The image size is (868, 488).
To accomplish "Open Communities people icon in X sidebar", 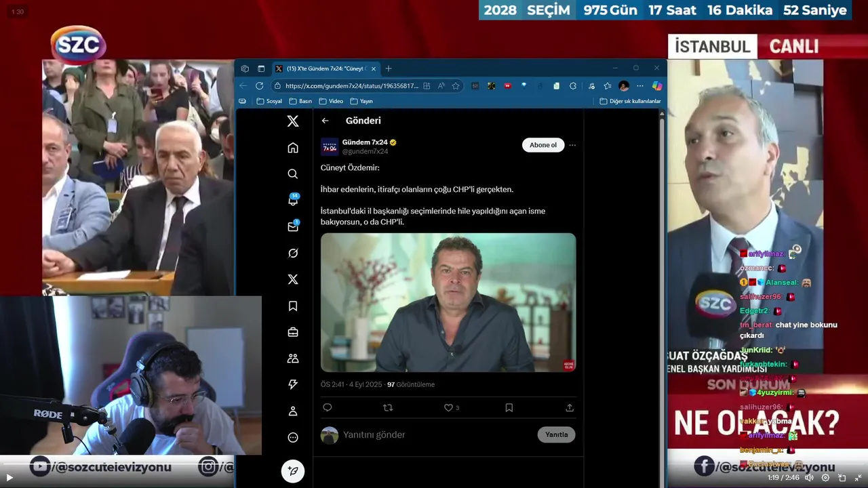I will tap(293, 358).
